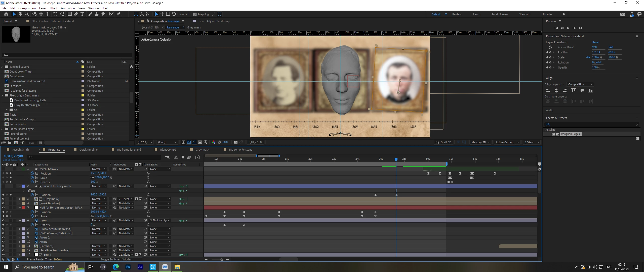Click the Rectangle shape tool
Screen dimensions: 644x272
70,14
